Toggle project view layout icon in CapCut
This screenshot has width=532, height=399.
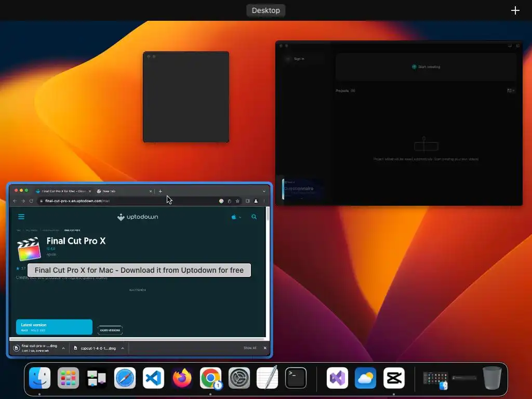(511, 90)
